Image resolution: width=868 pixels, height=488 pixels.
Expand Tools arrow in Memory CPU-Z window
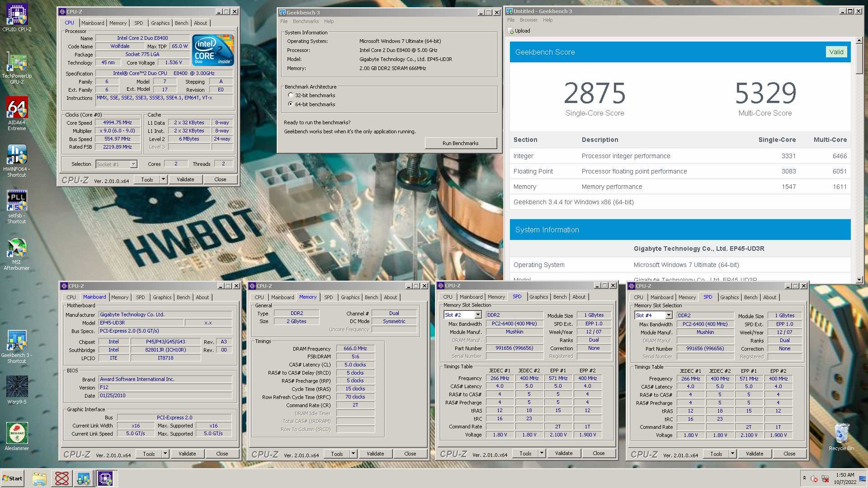pyautogui.click(x=354, y=454)
